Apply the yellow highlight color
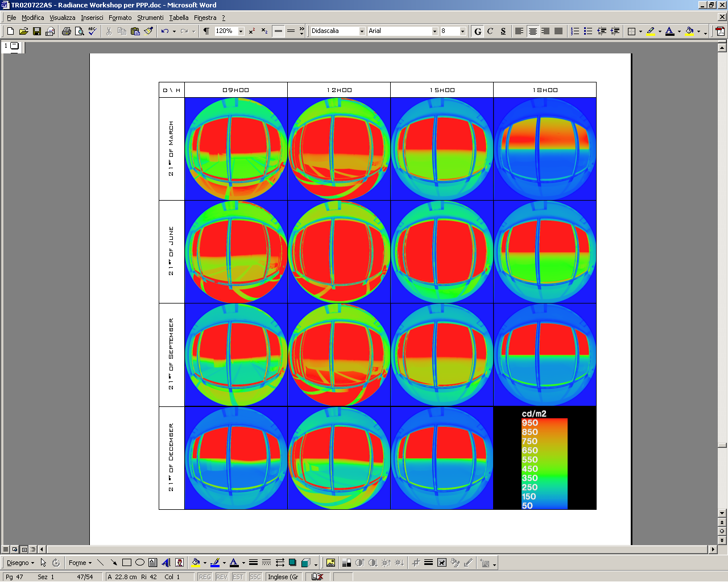This screenshot has height=582, width=728. (651, 31)
